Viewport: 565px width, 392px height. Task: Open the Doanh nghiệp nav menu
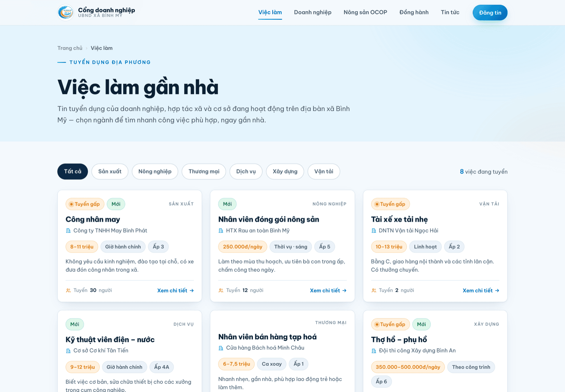[313, 12]
